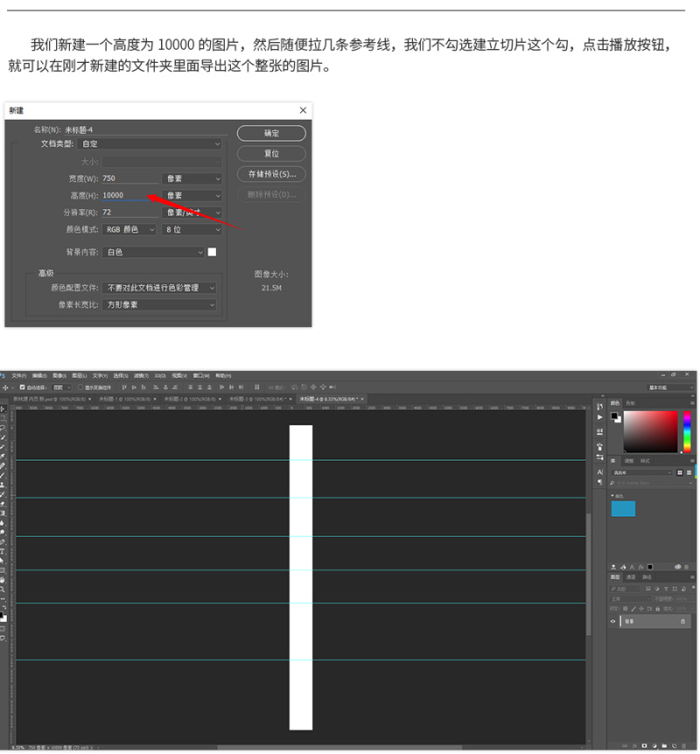This screenshot has width=700, height=754.
Task: Click the blue swatch in the library
Action: 623,508
